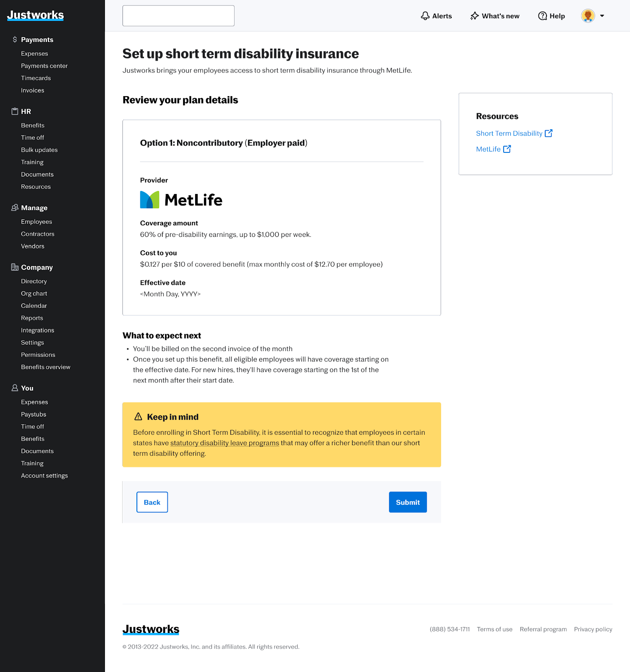Open Timecards in sidebar
This screenshot has height=672, width=630.
36,78
